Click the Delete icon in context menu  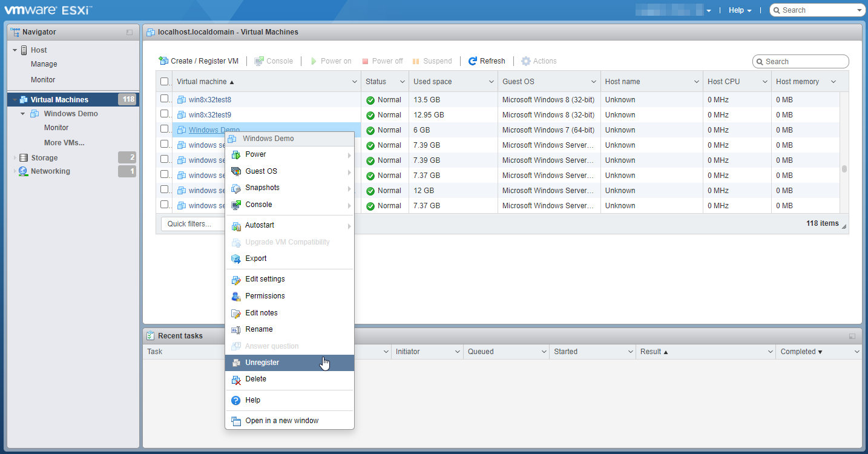(x=236, y=380)
